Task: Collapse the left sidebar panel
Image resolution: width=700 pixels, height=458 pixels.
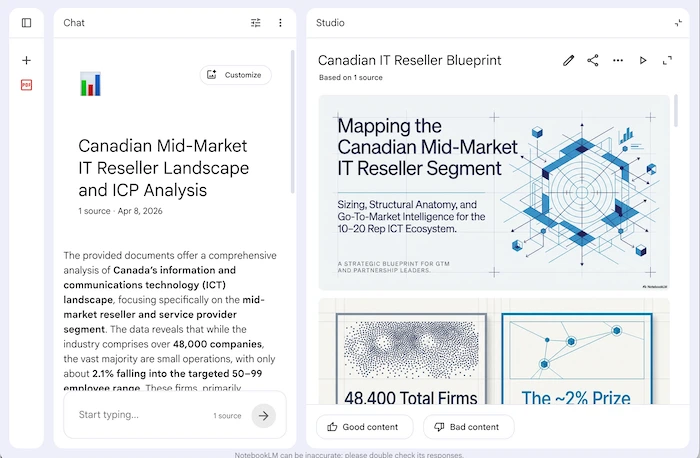Action: coord(26,22)
